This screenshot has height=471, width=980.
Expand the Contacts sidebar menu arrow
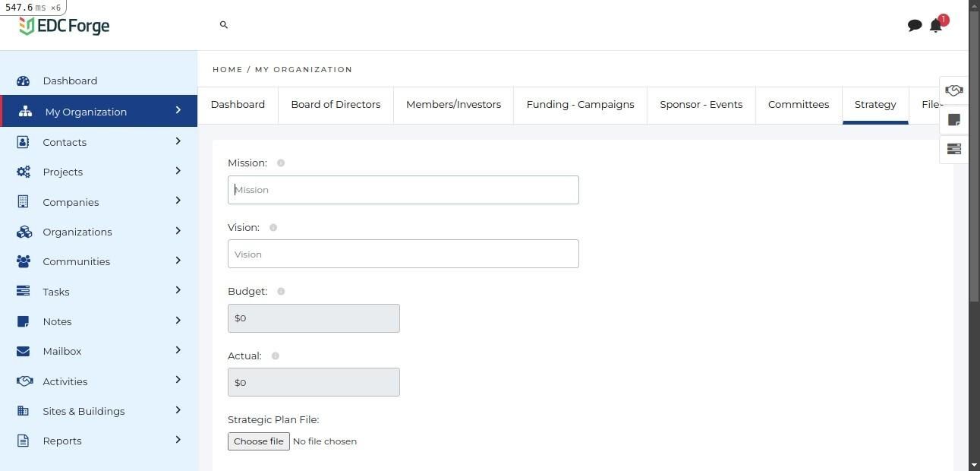click(x=178, y=141)
